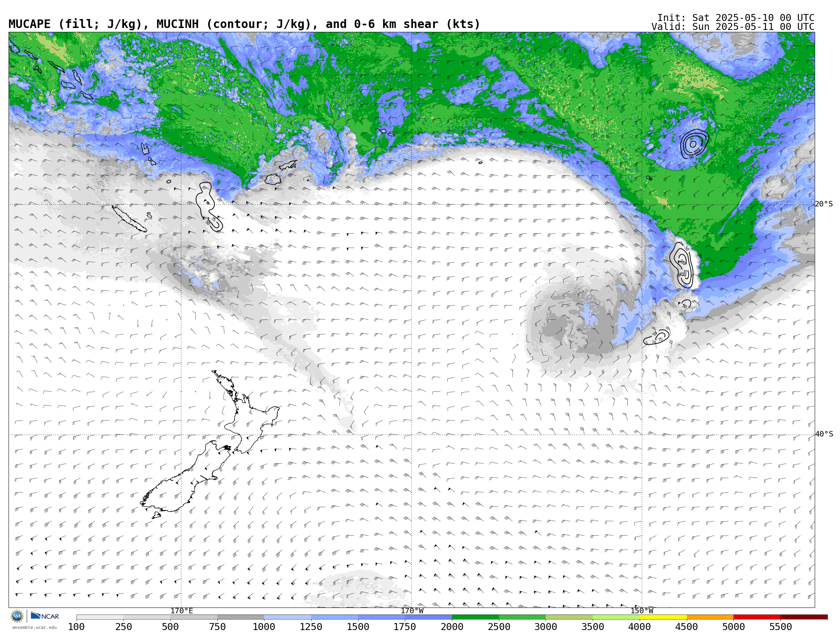Select the lime 3500-4000 colorbar segment

616,617
